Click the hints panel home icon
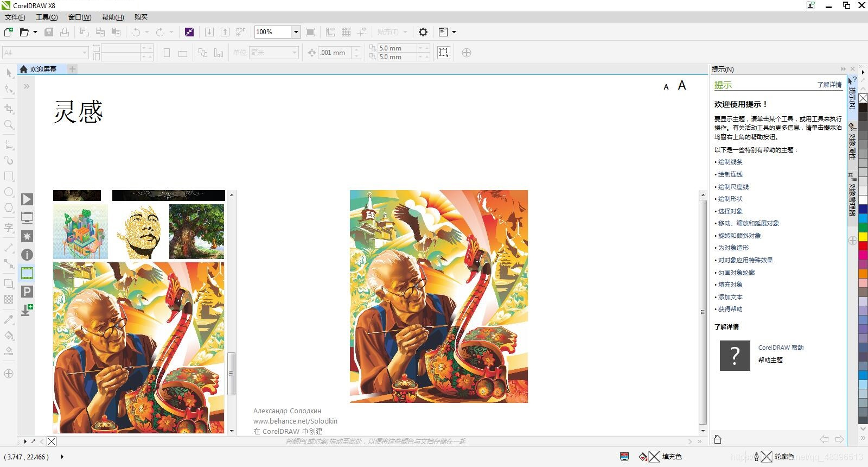 (718, 439)
